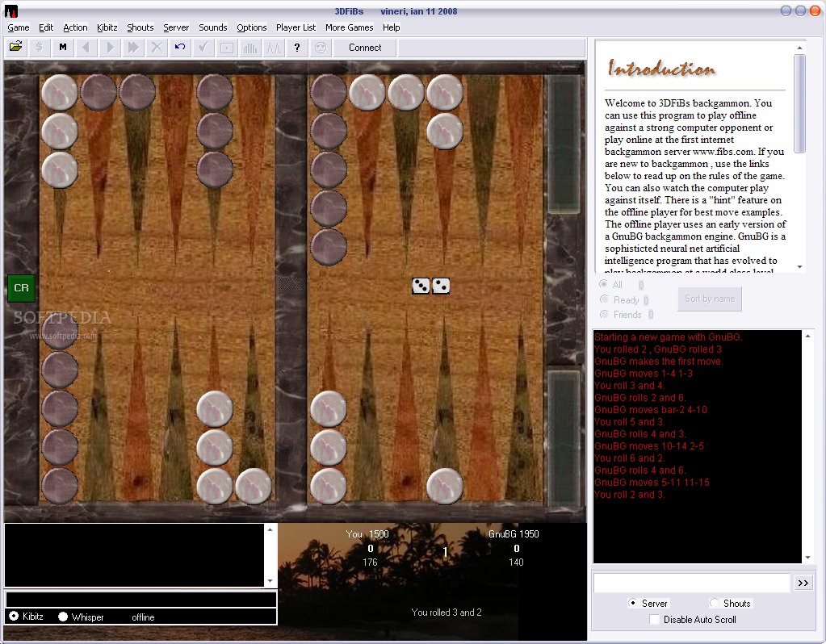Click the square-with-dot toolbar icon
The width and height of the screenshot is (826, 644).
tap(227, 47)
